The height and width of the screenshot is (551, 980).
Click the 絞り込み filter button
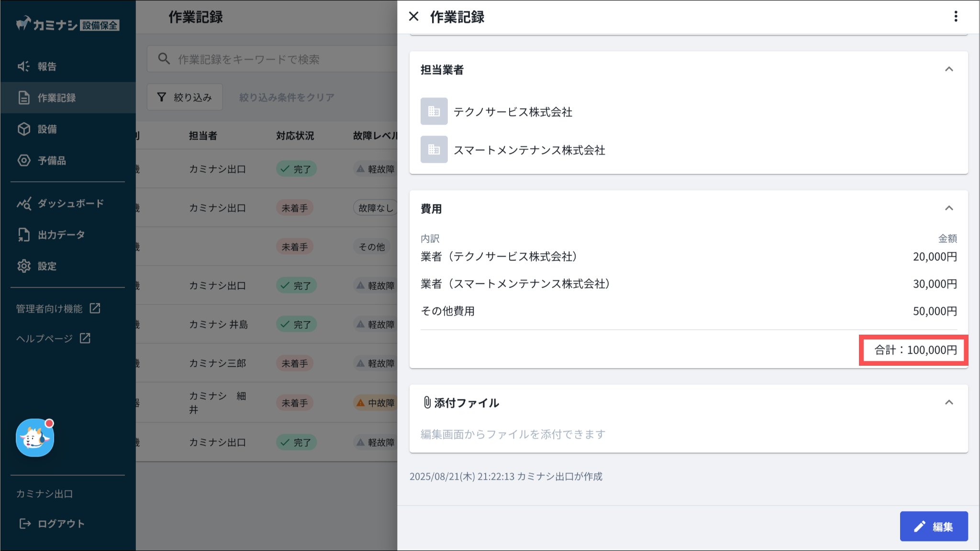click(x=185, y=97)
